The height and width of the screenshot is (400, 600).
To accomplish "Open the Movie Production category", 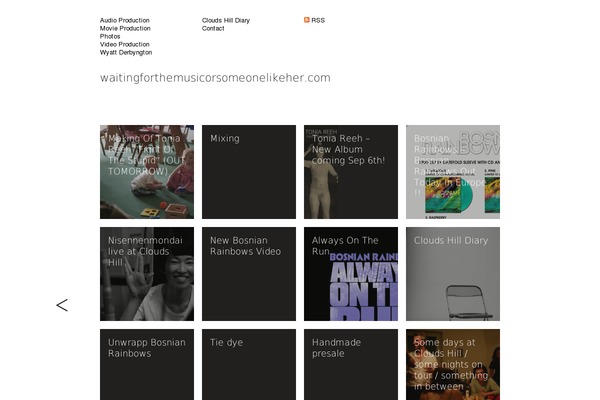I will pyautogui.click(x=125, y=28).
